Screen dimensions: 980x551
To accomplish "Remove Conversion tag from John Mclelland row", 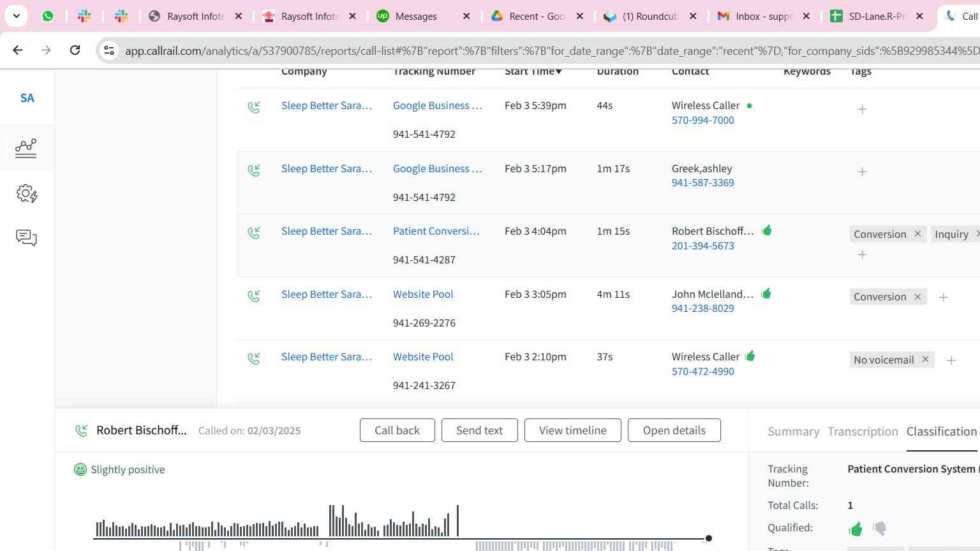I will 917,297.
